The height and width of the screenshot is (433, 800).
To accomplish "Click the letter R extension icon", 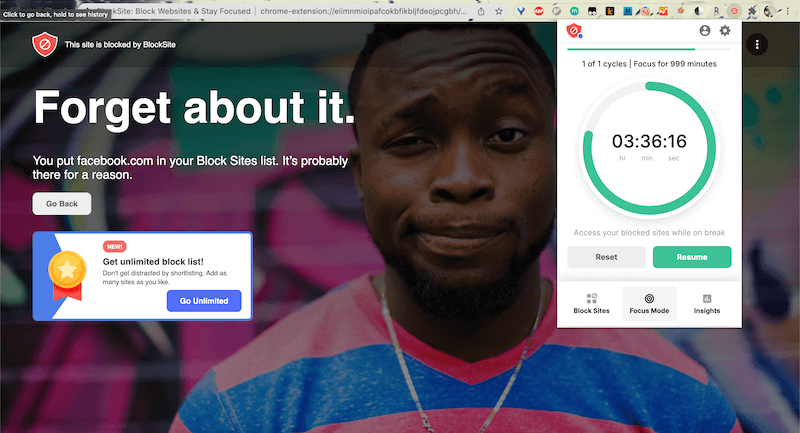I will [716, 11].
